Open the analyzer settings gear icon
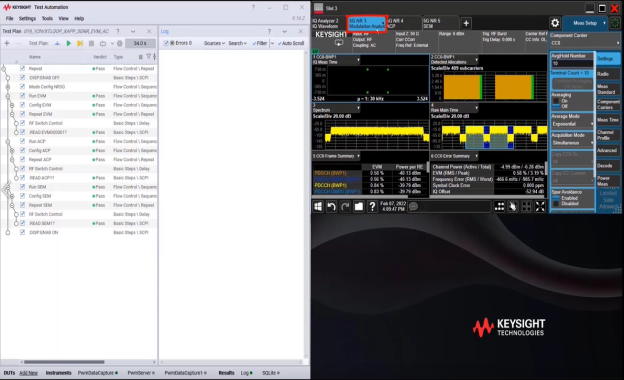The width and height of the screenshot is (624, 380). pyautogui.click(x=555, y=23)
